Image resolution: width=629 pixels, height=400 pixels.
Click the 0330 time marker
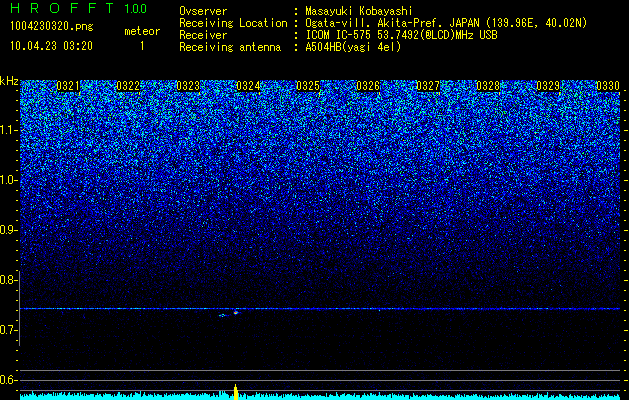point(608,86)
